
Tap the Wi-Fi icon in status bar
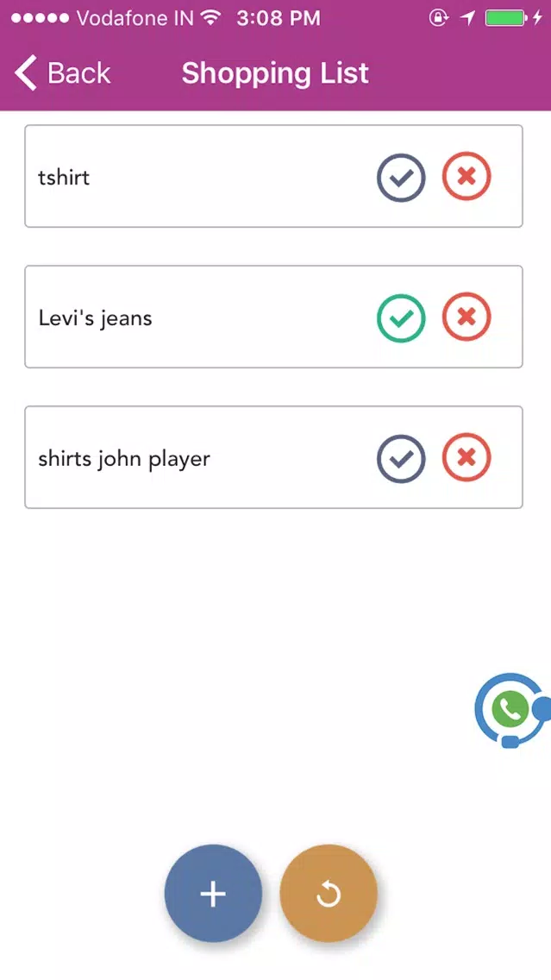[x=212, y=17]
